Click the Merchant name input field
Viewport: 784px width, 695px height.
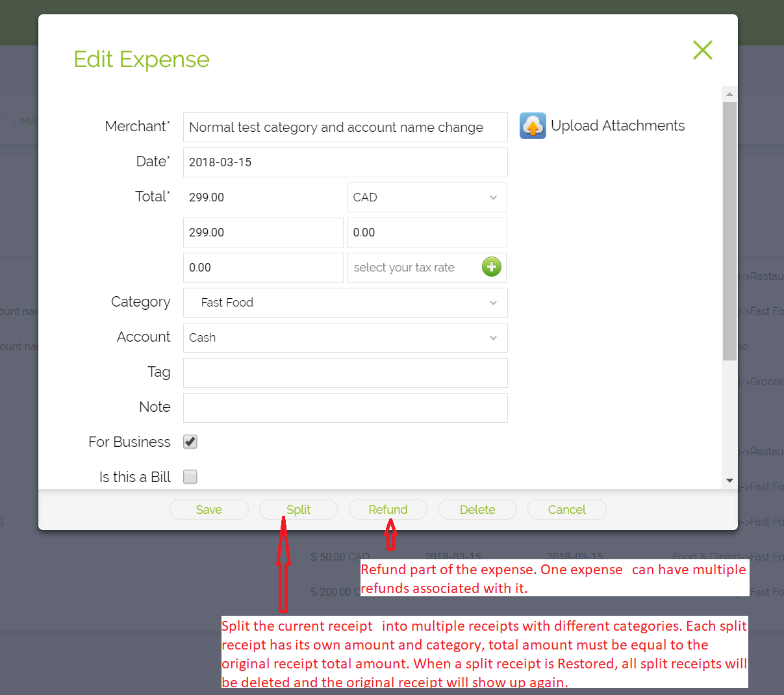pyautogui.click(x=345, y=127)
